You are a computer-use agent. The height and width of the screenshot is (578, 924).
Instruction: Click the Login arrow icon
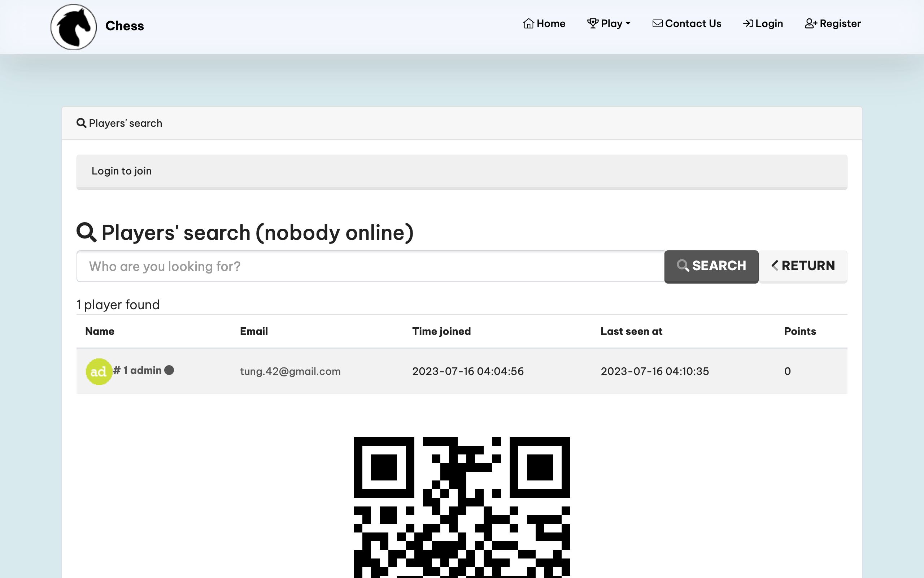(x=748, y=24)
